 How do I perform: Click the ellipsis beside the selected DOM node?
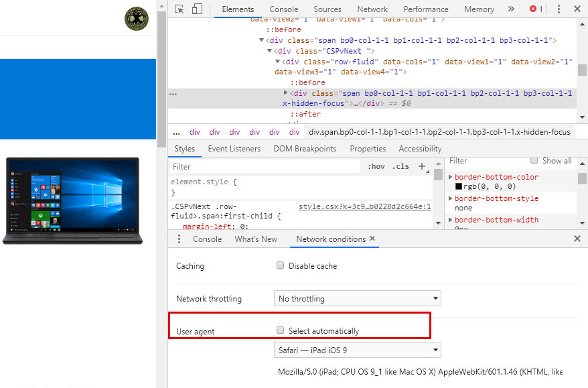[173, 94]
